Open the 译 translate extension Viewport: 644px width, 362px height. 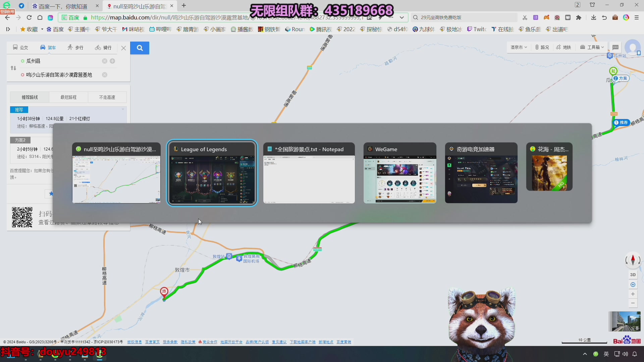click(x=536, y=17)
